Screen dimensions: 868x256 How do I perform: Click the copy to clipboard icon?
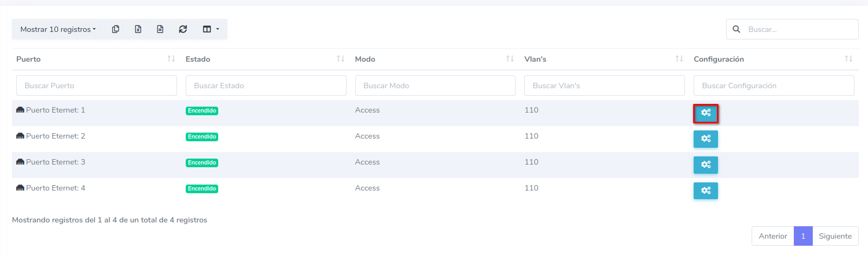click(115, 29)
